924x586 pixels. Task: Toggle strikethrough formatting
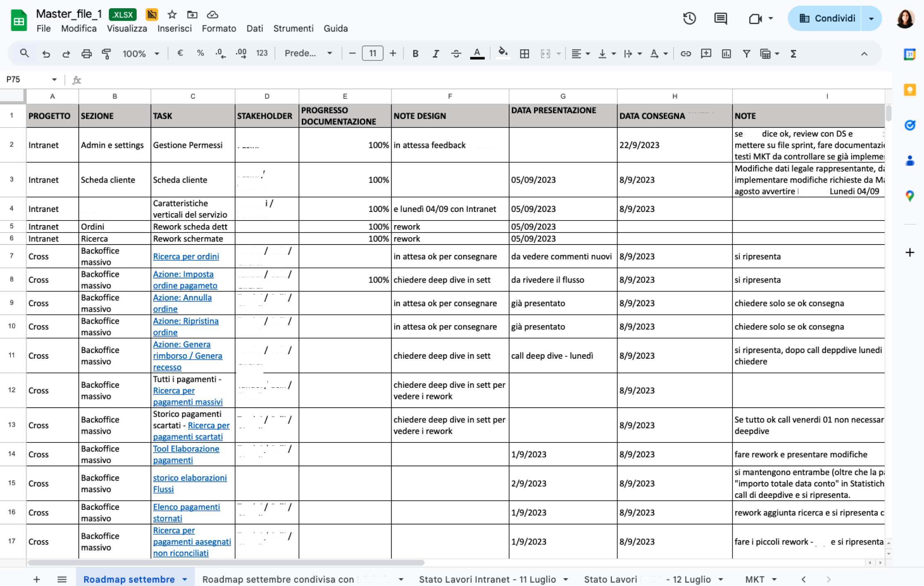click(x=456, y=54)
